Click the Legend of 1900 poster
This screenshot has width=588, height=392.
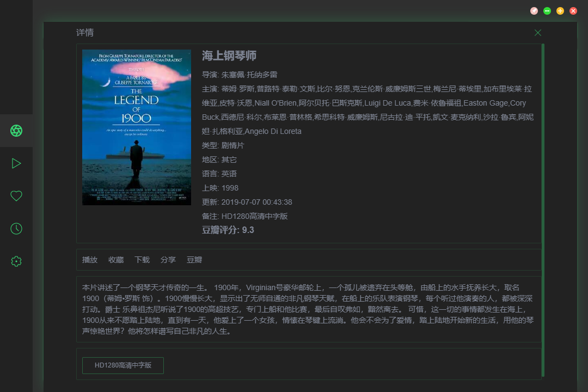[x=137, y=127]
